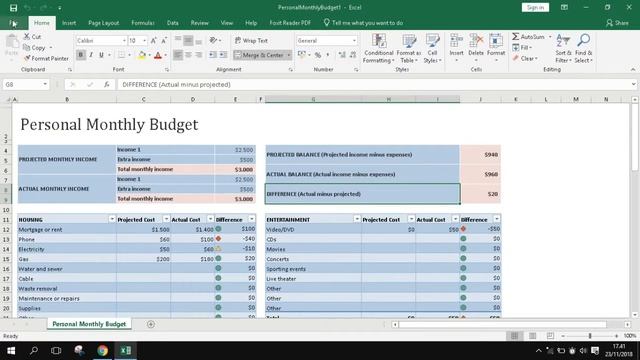This screenshot has height=360, width=640.
Task: Toggle Underline formatting
Action: [101, 55]
